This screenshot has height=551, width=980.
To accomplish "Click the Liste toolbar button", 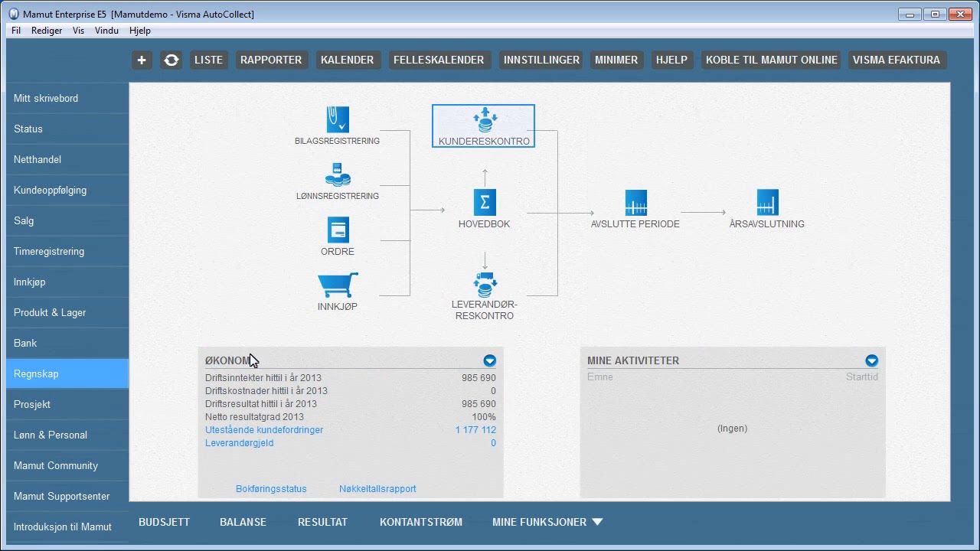I will (208, 60).
